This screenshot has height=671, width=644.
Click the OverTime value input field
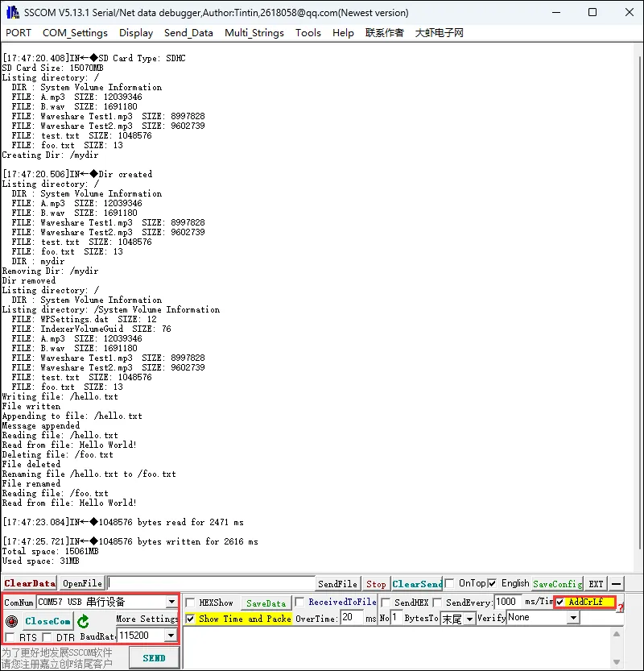(351, 618)
